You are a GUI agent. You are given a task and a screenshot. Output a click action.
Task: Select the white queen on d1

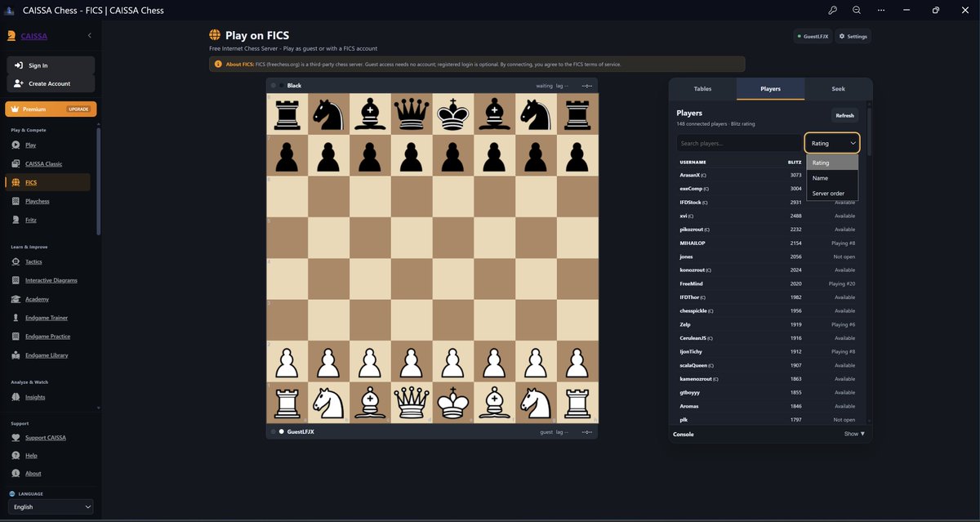(x=412, y=403)
